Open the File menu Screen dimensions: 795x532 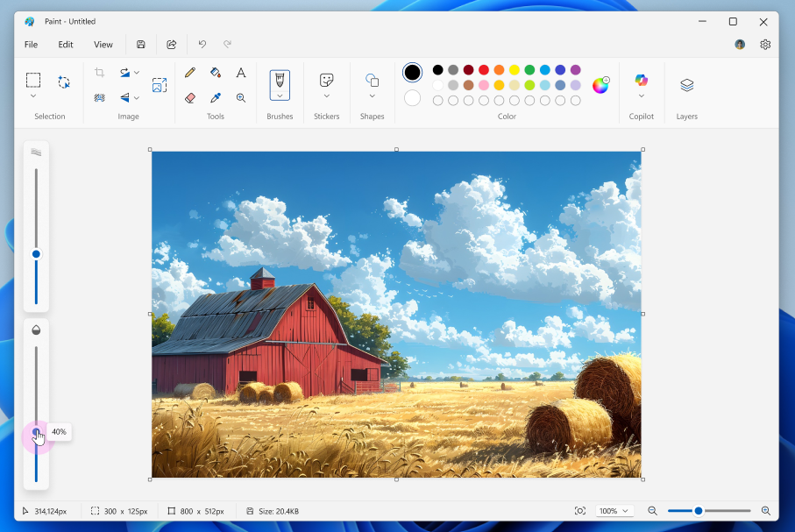pyautogui.click(x=31, y=44)
